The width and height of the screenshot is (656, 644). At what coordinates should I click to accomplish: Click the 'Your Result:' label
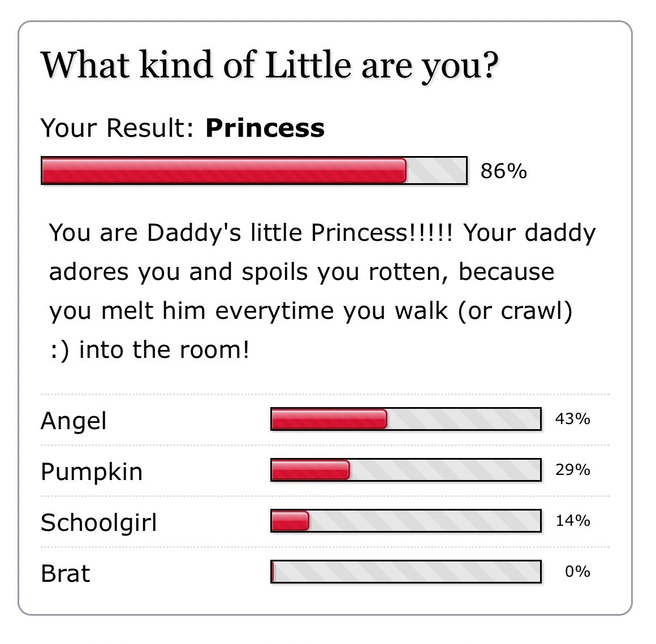coord(118,128)
